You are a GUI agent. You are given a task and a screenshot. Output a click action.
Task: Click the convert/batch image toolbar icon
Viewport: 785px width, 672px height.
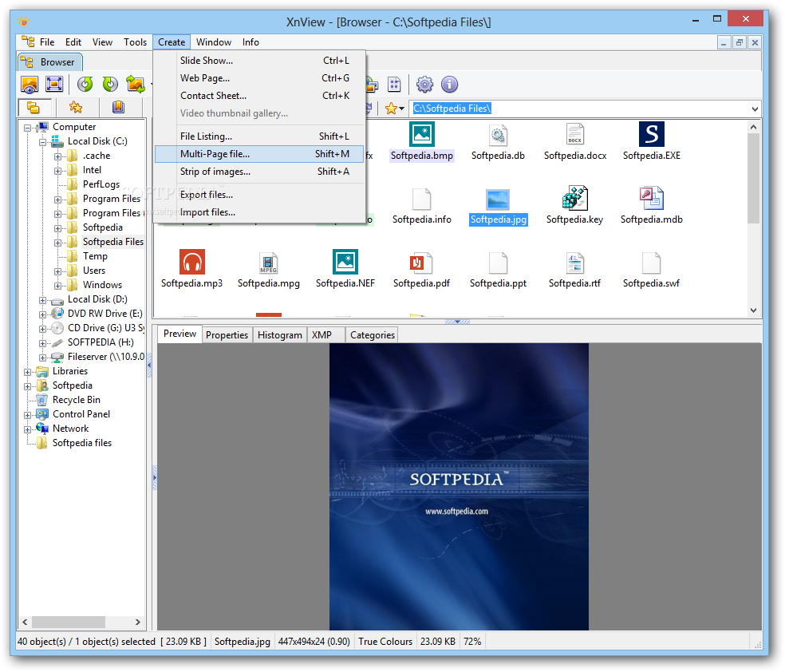pos(135,84)
